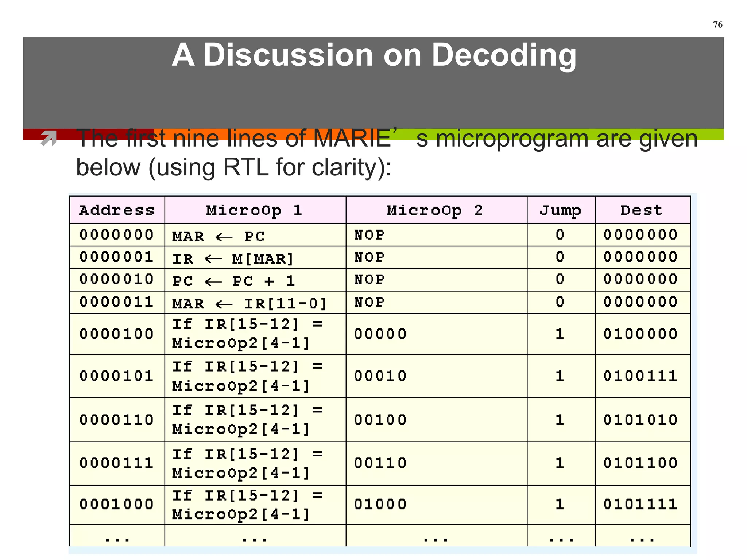Click Dest value 0100111
The height and width of the screenshot is (560, 747).
click(640, 376)
